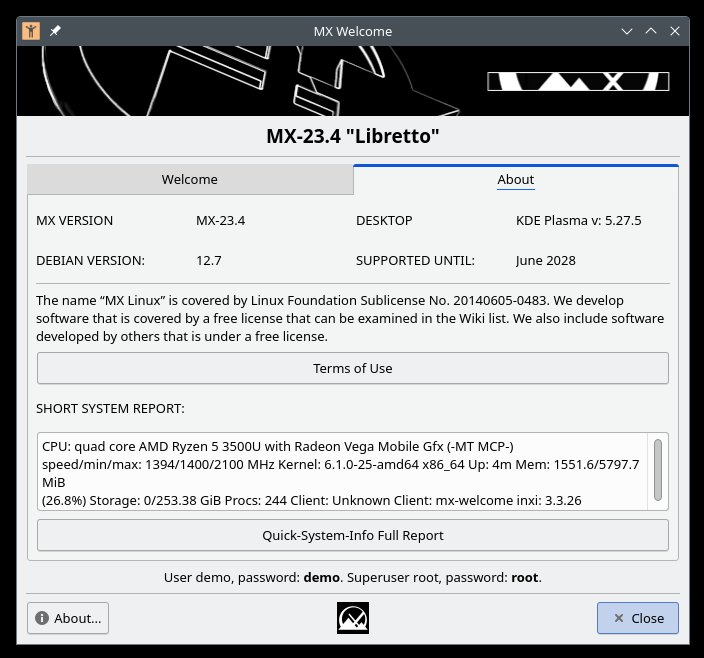
Task: Toggle the pin window icon in title bar
Action: pyautogui.click(x=55, y=31)
